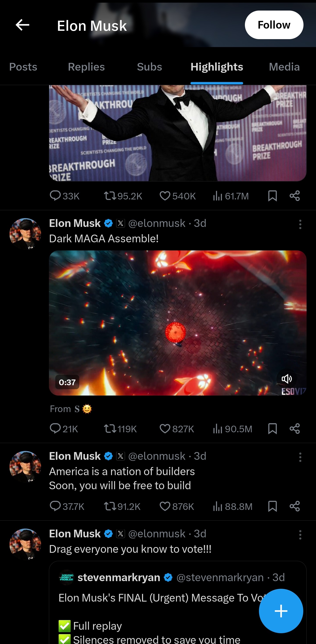
Task: Bookmark the Dark MAGA Assemble post
Action: [x=272, y=429]
